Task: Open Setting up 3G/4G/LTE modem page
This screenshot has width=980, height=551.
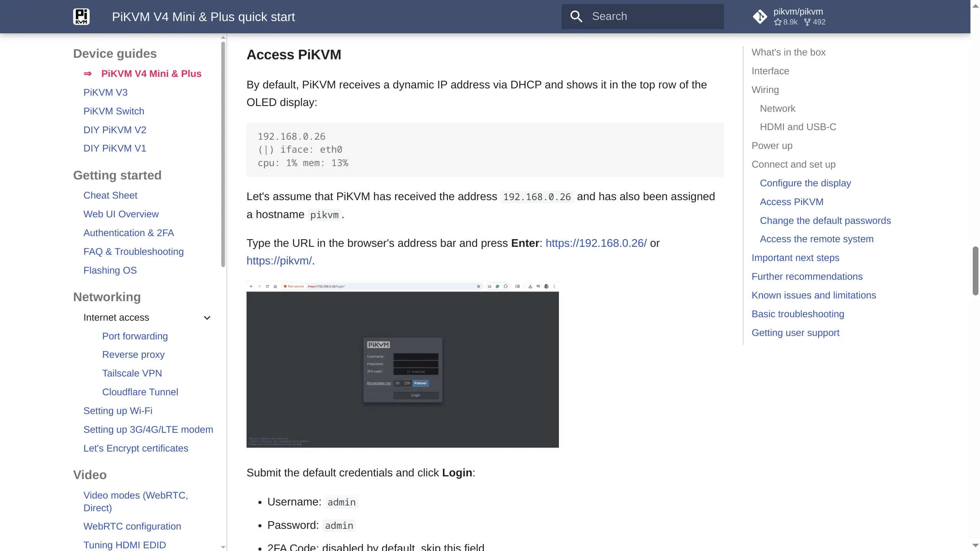Action: 148,430
